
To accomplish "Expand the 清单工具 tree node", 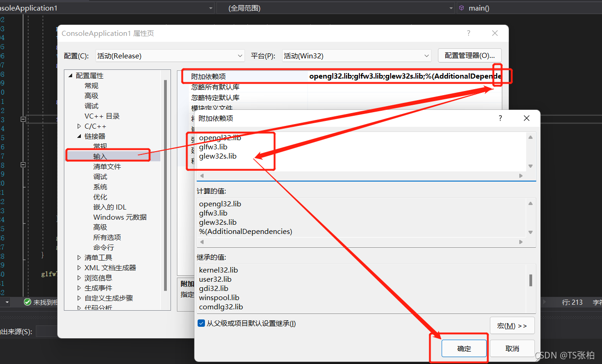I will click(79, 258).
